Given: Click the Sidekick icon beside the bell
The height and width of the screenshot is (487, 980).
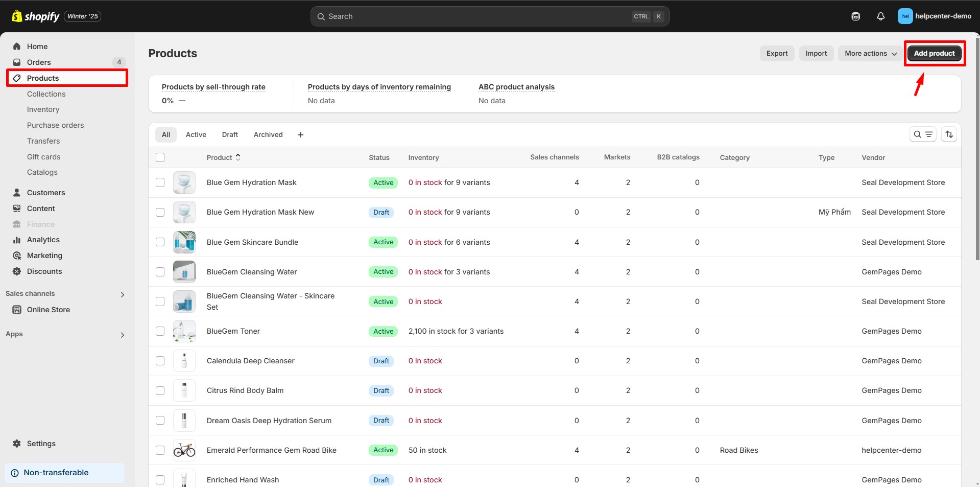Looking at the screenshot, I should [856, 16].
